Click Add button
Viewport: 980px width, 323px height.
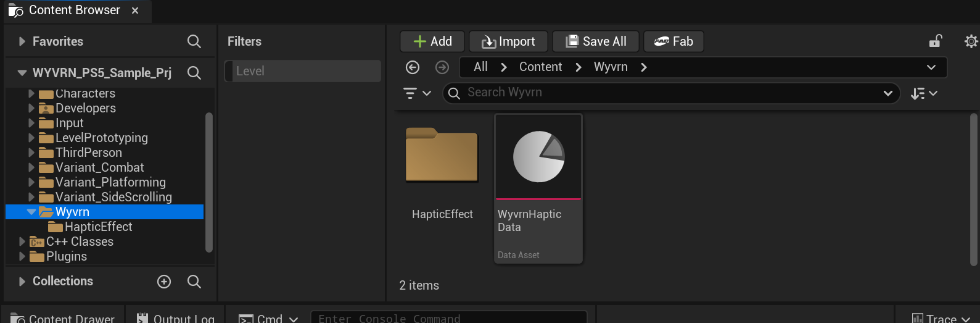(432, 41)
